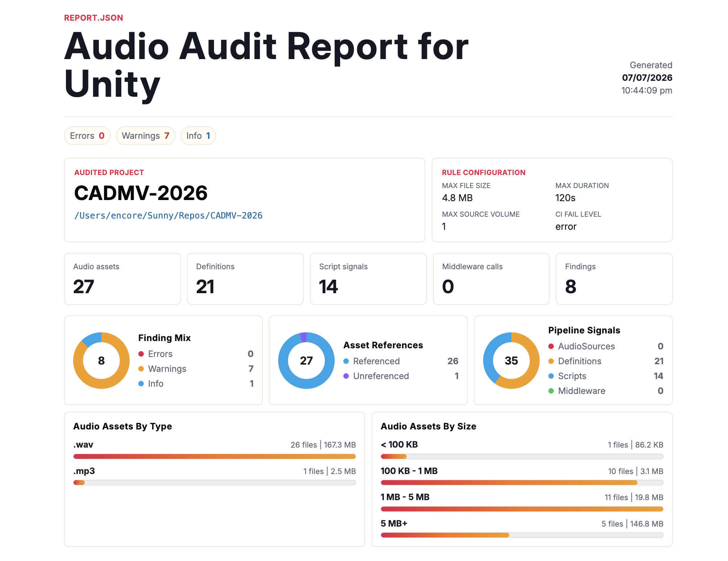
Task: Click the orange Warnings legend dot
Action: click(x=141, y=369)
